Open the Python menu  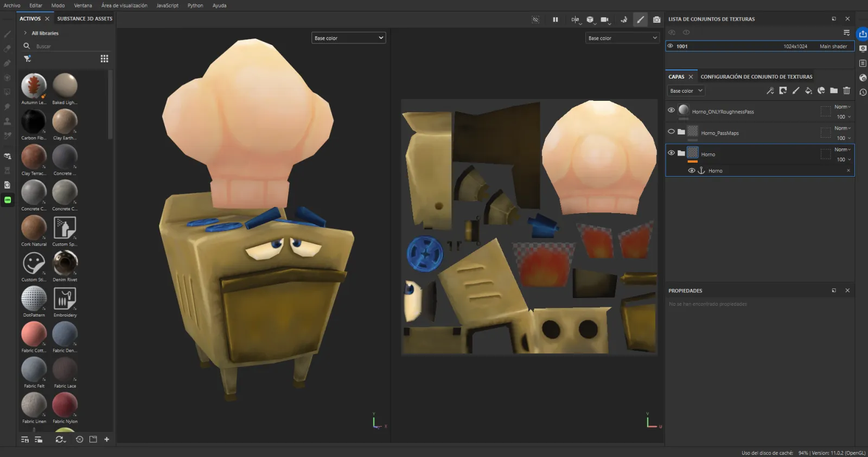point(195,5)
